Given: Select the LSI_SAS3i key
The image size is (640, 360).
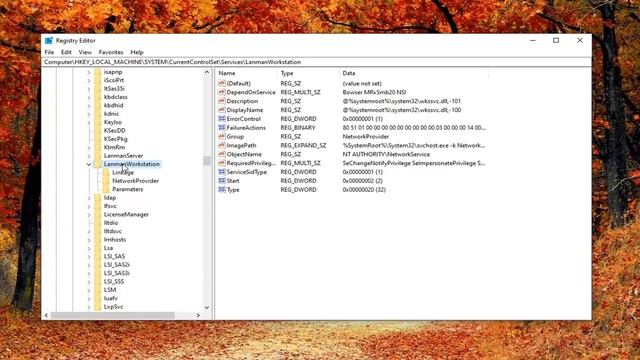Looking at the screenshot, I should [117, 273].
